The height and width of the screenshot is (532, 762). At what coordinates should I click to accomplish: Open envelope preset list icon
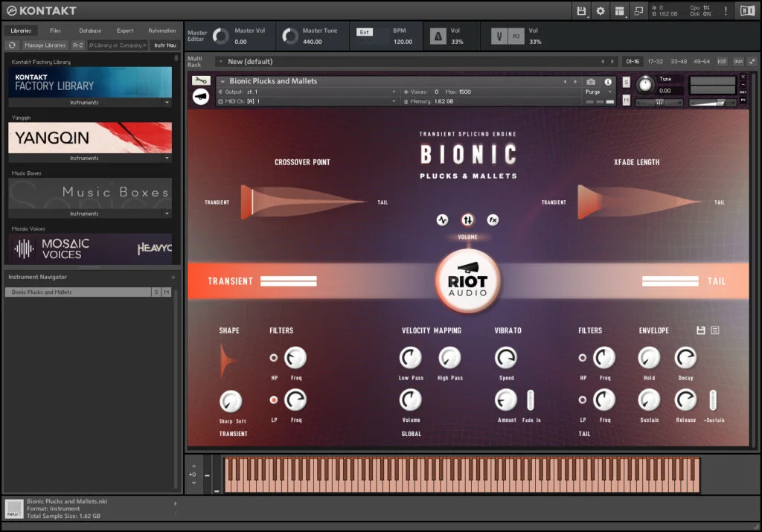point(715,330)
